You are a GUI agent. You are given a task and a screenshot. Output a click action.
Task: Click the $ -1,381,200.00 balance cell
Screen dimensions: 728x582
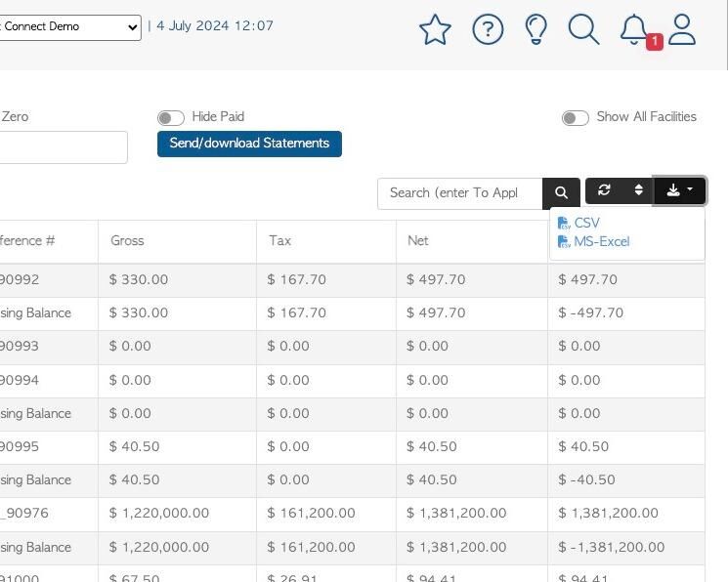click(611, 547)
